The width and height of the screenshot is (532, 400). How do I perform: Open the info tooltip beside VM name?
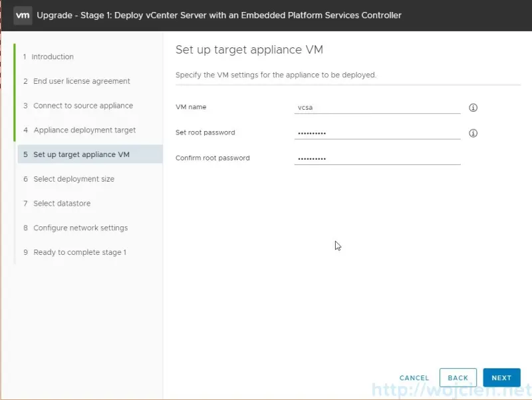473,106
